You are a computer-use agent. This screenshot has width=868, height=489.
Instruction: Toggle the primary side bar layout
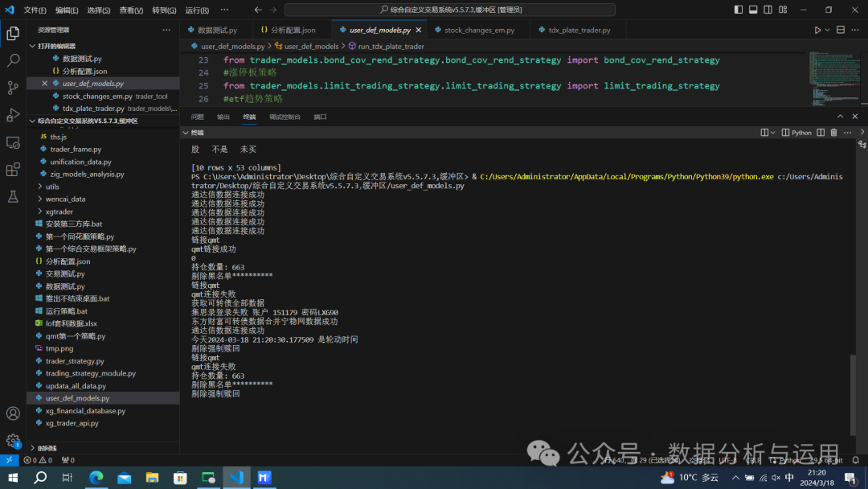pyautogui.click(x=739, y=10)
